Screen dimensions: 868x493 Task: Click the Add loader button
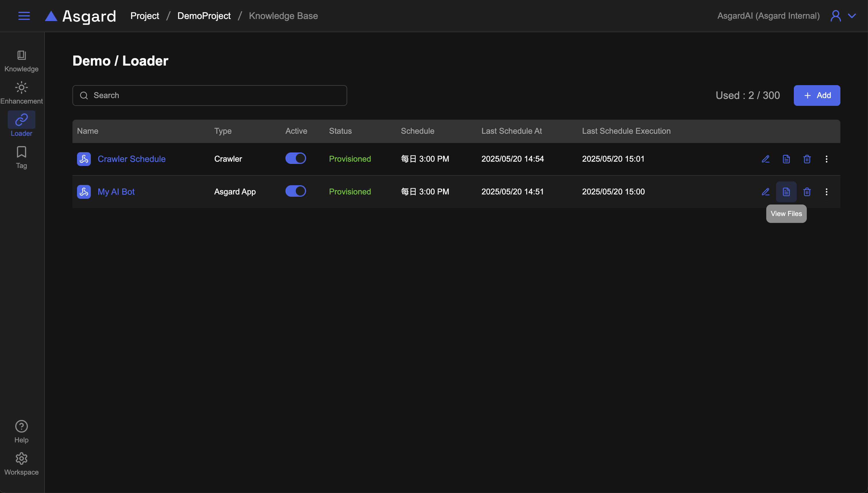click(x=817, y=95)
